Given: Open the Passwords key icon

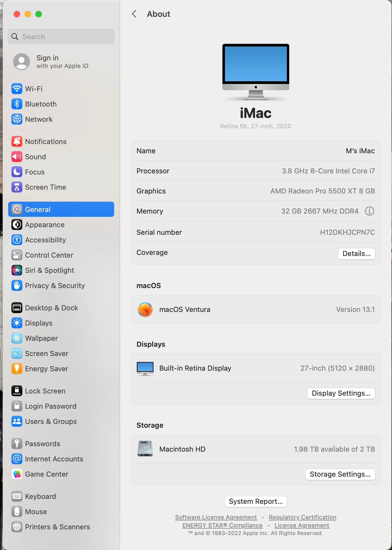Looking at the screenshot, I should click(17, 443).
